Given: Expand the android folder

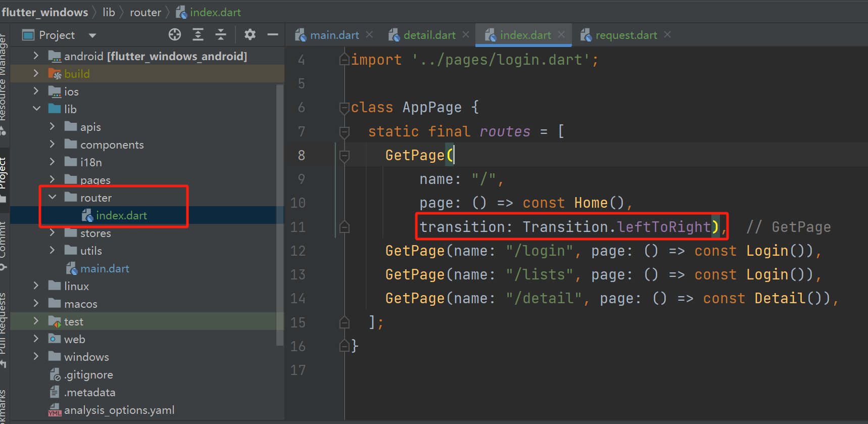Looking at the screenshot, I should click(36, 56).
